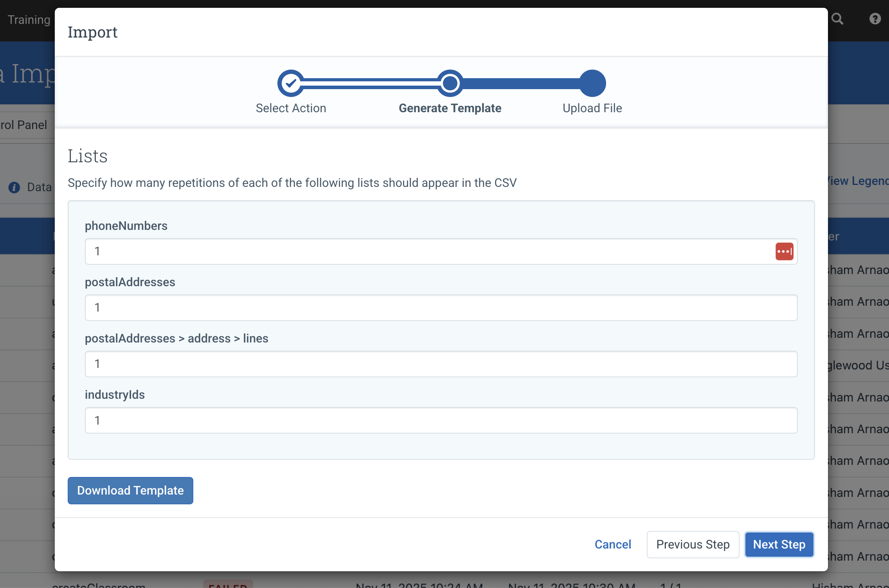This screenshot has width=889, height=588.
Task: Click the Upload File step label
Action: point(592,108)
